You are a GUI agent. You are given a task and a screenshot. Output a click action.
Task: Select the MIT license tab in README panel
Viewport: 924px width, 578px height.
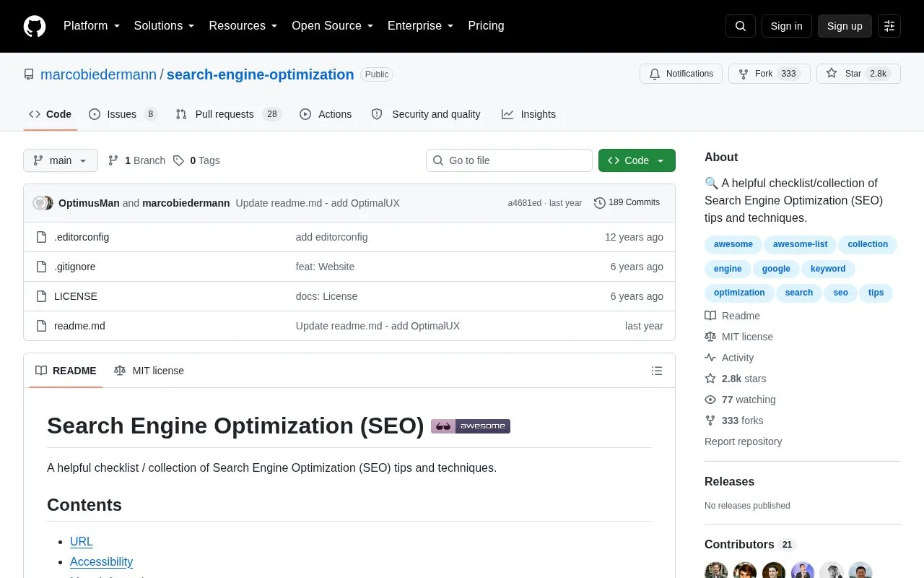coord(149,371)
